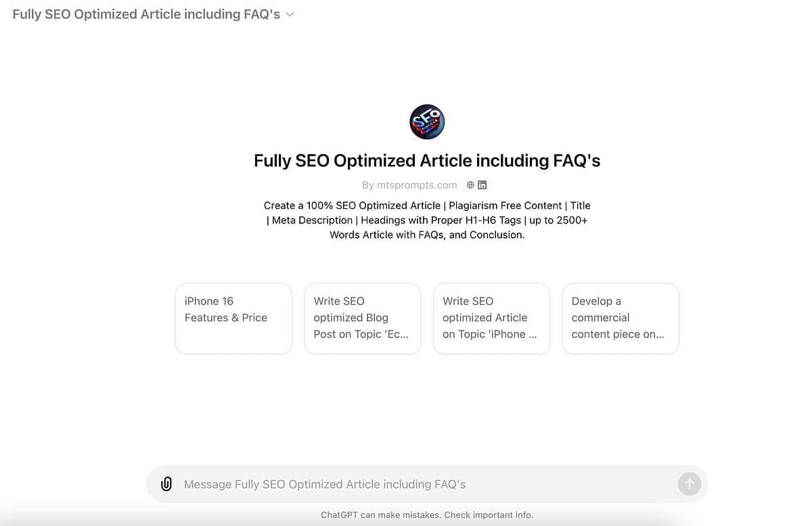Open the LinkedIn profile icon

[x=482, y=185]
